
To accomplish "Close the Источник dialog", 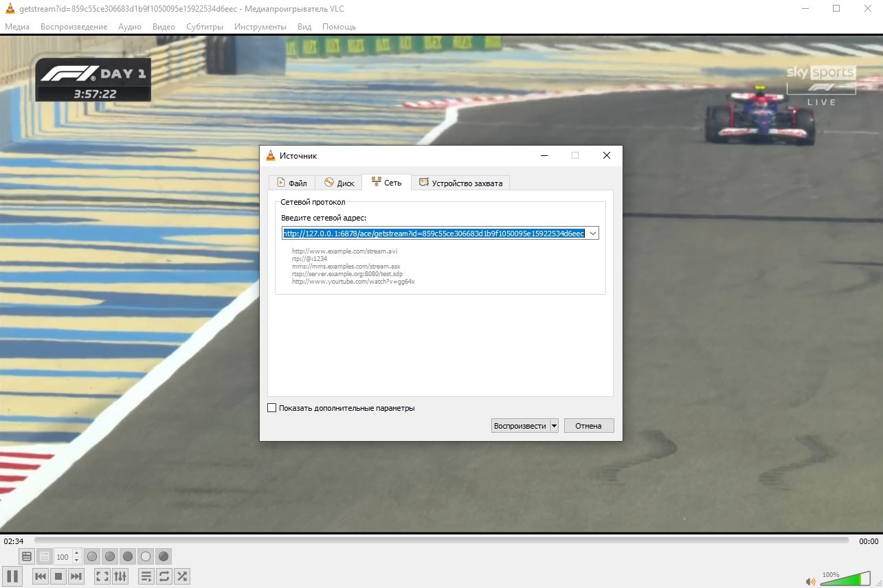I will (606, 156).
